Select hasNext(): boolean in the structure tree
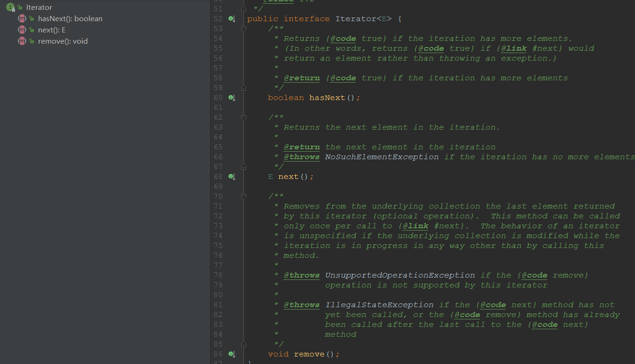This screenshot has width=635, height=364. tap(70, 19)
